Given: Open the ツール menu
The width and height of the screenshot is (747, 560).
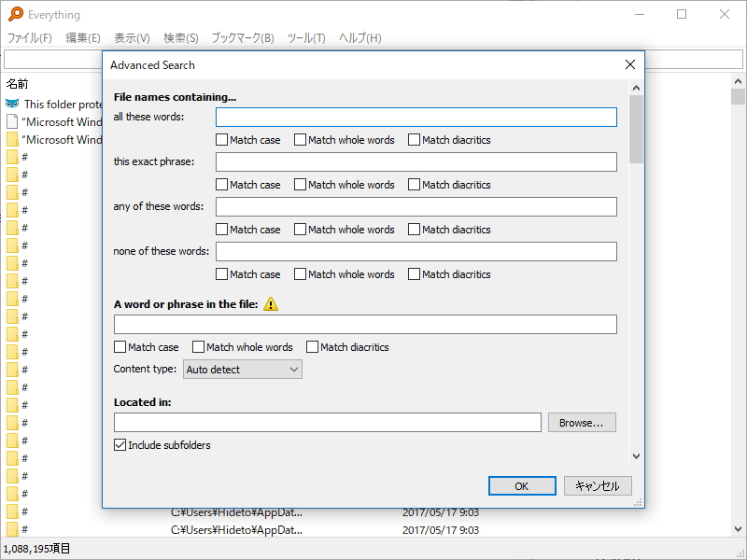Looking at the screenshot, I should coord(306,38).
